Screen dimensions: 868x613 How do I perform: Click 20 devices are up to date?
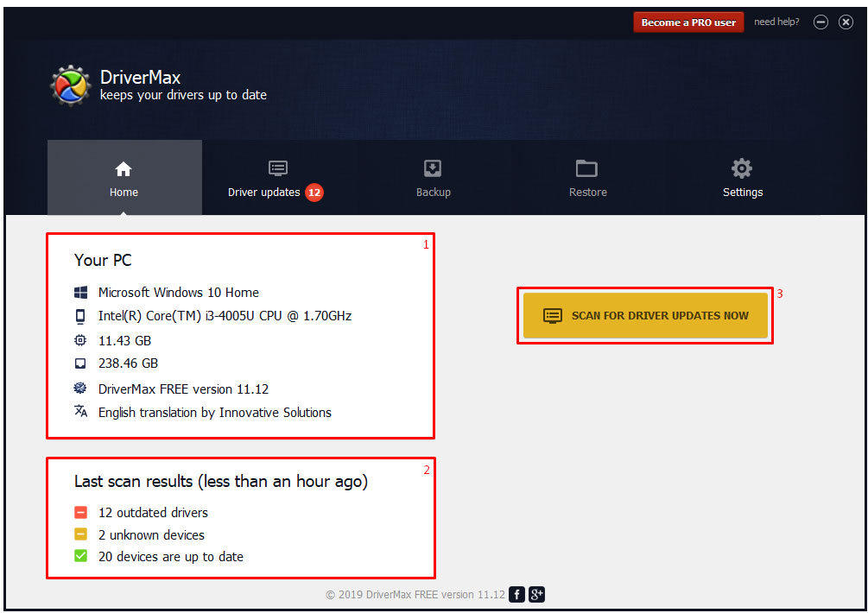(170, 557)
